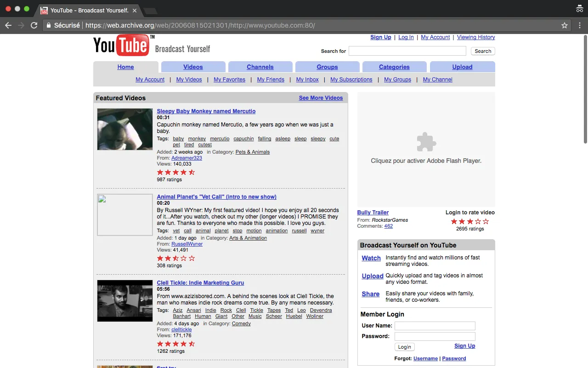Image resolution: width=588 pixels, height=368 pixels.
Task: Click the YouTube favicon on the browser tab
Action: (44, 10)
